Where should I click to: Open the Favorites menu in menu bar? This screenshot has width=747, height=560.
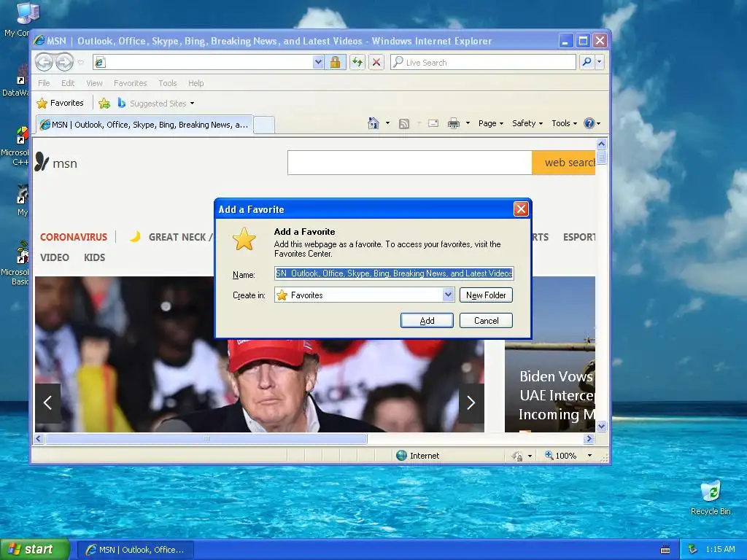coord(130,83)
